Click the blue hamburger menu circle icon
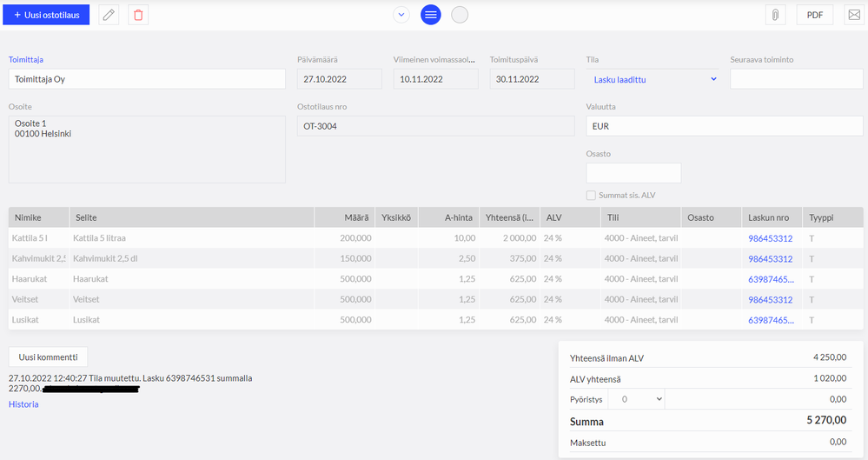 (x=430, y=15)
